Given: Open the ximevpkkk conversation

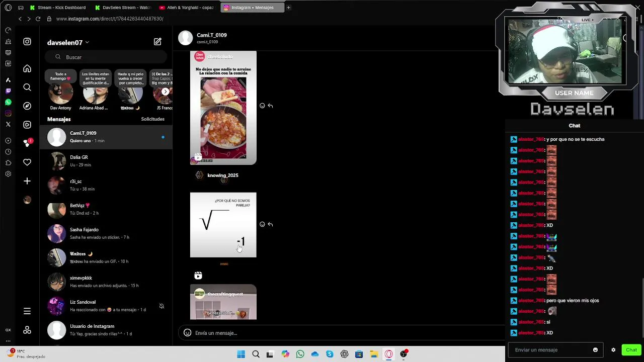Looking at the screenshot, I should point(106,282).
